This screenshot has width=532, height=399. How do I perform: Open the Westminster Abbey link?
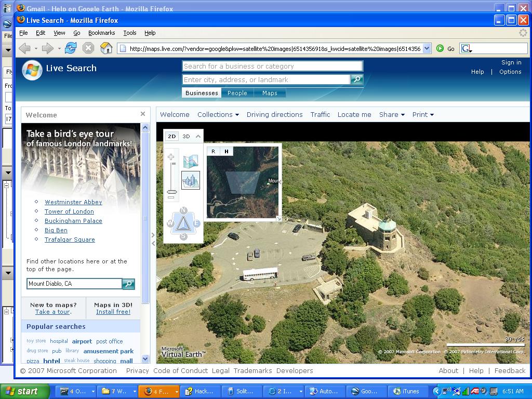(73, 202)
